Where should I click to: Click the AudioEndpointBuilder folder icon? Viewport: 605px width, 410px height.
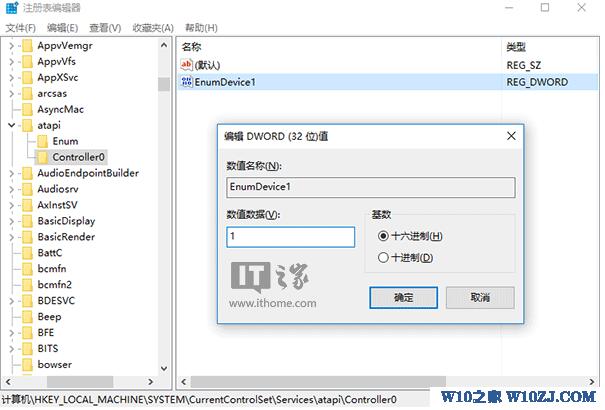pos(27,173)
